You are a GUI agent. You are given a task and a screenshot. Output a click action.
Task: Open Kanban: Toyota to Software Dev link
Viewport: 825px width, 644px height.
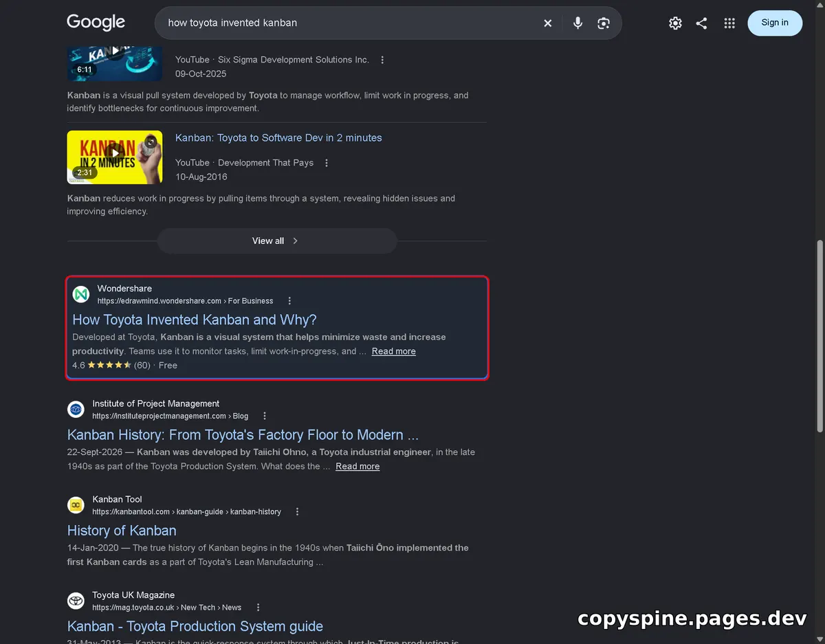click(278, 137)
